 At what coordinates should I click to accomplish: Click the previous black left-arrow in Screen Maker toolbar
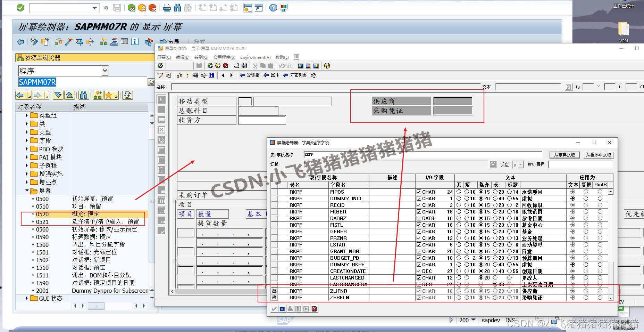(223, 75)
